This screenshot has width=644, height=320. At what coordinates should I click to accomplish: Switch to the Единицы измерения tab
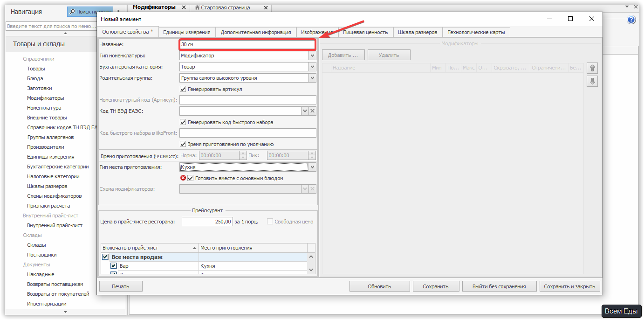(x=187, y=32)
